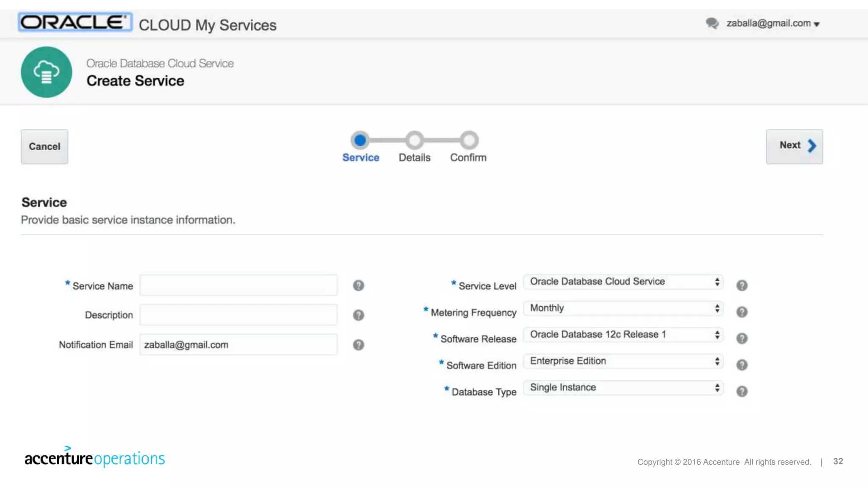Open help for Metering Frequency
The width and height of the screenshot is (868, 488).
coord(742,312)
